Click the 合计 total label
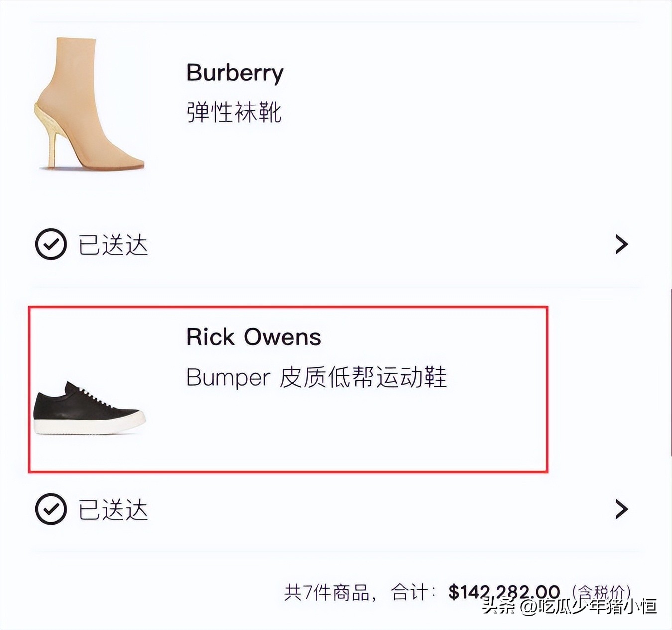This screenshot has height=630, width=672. point(411,592)
